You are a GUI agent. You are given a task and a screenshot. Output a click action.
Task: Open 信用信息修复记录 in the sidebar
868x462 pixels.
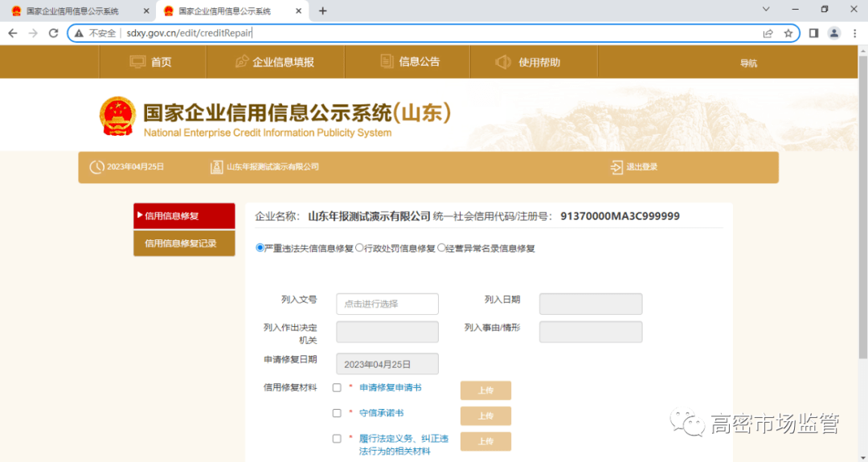tap(184, 243)
